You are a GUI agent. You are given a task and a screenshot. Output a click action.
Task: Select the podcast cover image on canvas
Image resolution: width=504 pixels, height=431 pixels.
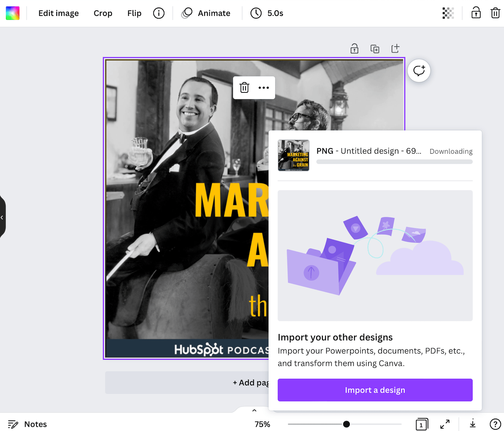tap(186, 208)
